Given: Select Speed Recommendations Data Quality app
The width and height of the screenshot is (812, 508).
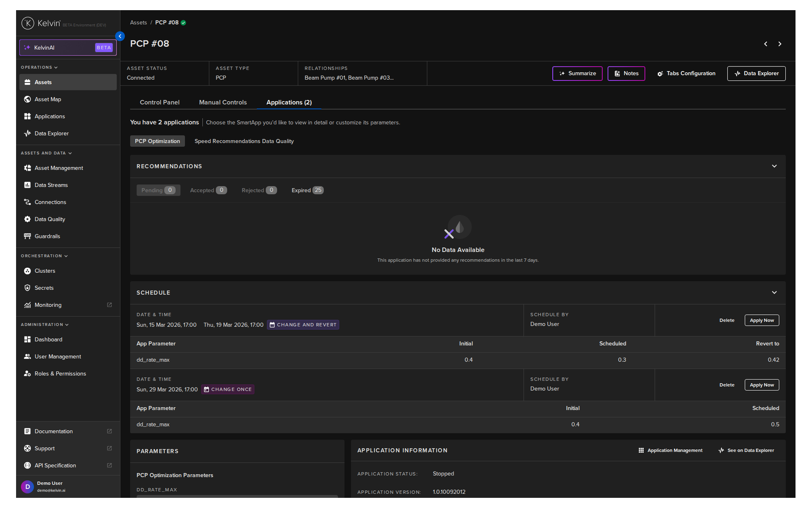Looking at the screenshot, I should [x=244, y=141].
